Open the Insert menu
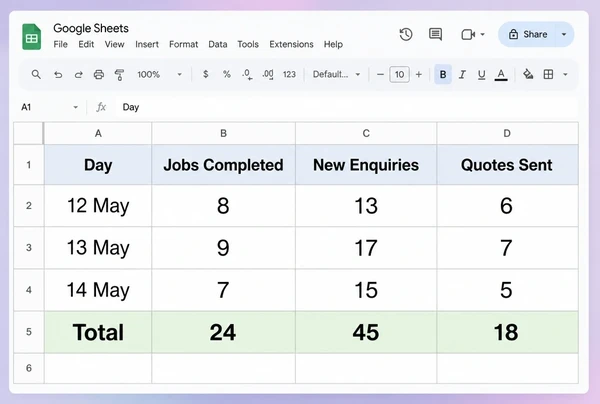 (147, 44)
